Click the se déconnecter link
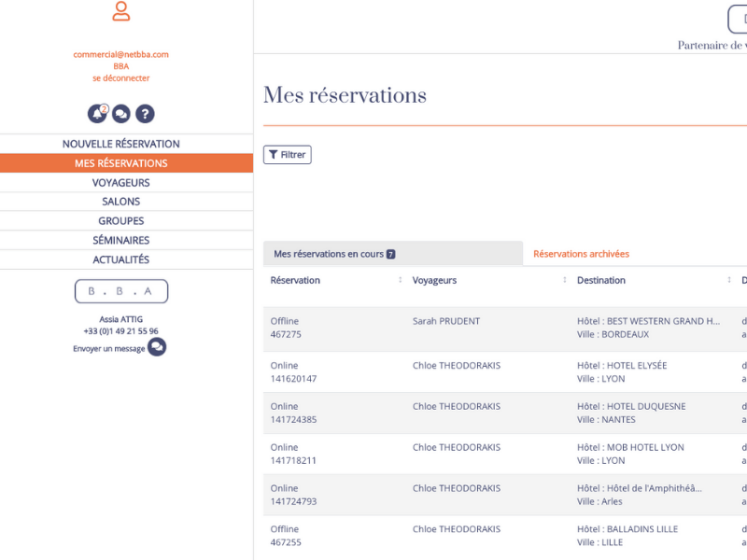Screen dimensions: 747x560 pos(121,78)
